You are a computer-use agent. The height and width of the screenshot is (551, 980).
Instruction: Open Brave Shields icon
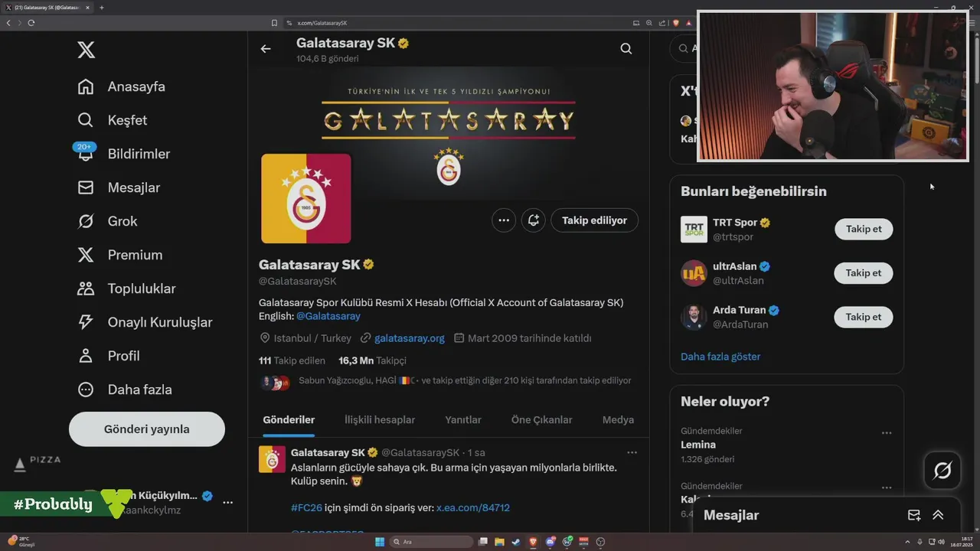(676, 23)
